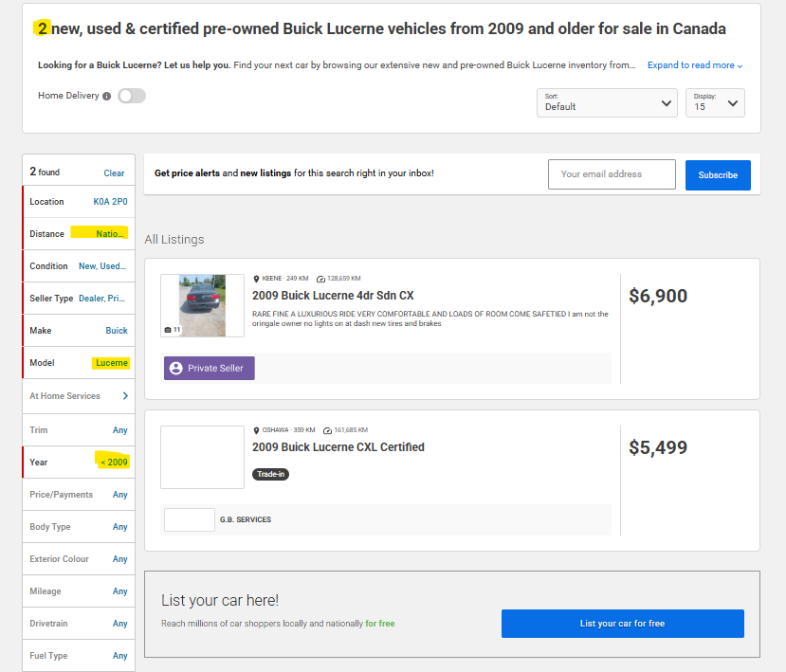Click the Private Seller badge

pyautogui.click(x=209, y=368)
